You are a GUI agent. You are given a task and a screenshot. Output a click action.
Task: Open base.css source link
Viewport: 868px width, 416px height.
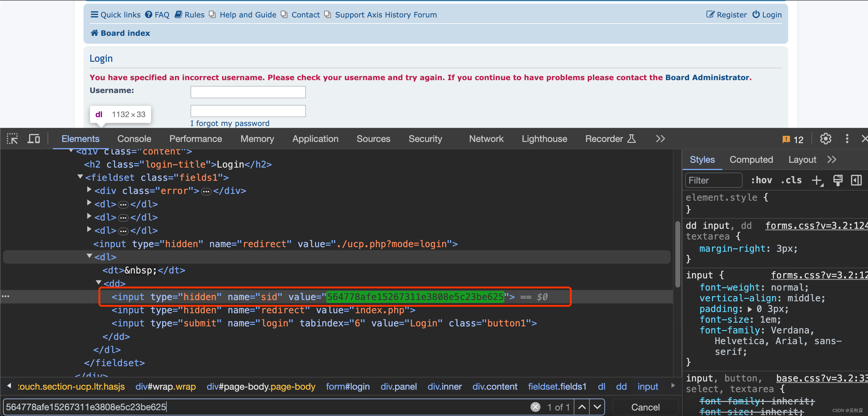(x=822, y=378)
